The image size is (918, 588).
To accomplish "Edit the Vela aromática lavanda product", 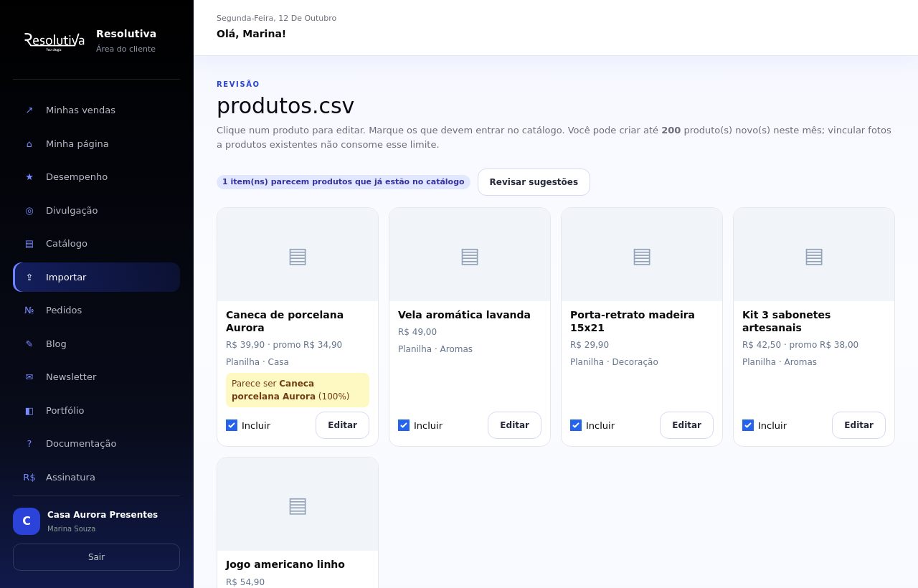I will tap(514, 425).
